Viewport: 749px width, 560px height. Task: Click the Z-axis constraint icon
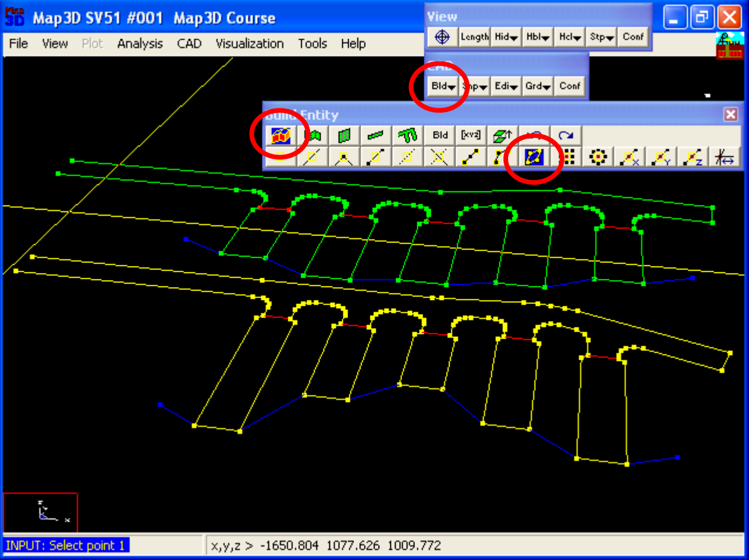pyautogui.click(x=692, y=156)
